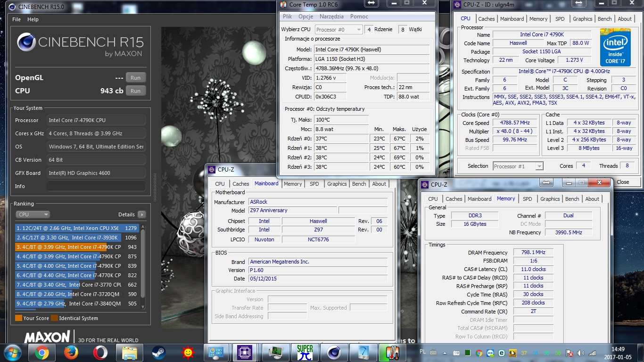Click the Close button in CPU-Z window
644x362 pixels.
pos(623,182)
